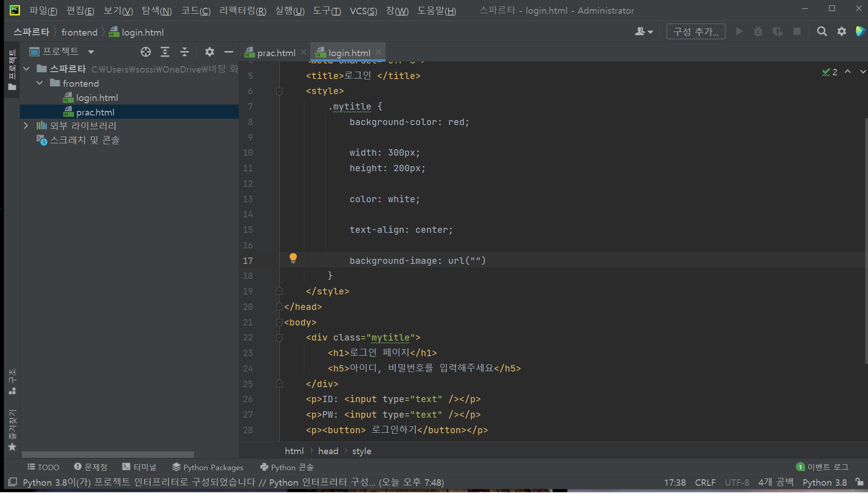Screen dimensions: 868x493
Task: Switch to the prac.html editor tab
Action: click(276, 53)
